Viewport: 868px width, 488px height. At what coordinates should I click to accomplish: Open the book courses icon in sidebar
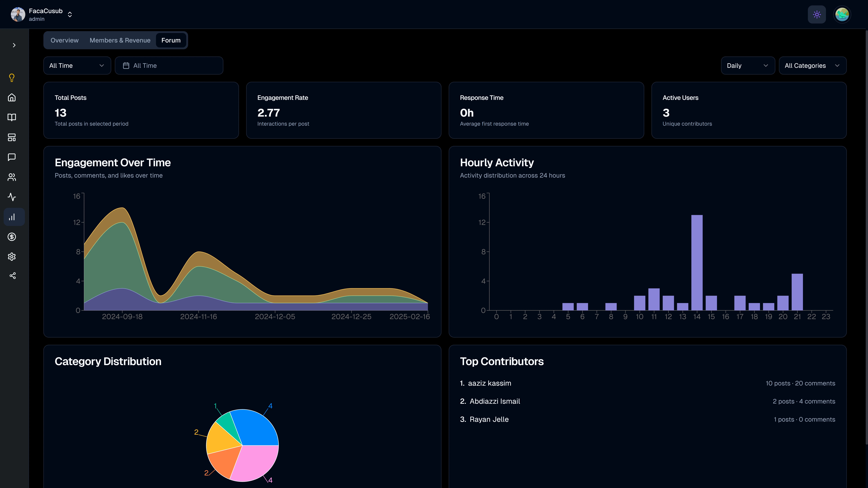12,117
